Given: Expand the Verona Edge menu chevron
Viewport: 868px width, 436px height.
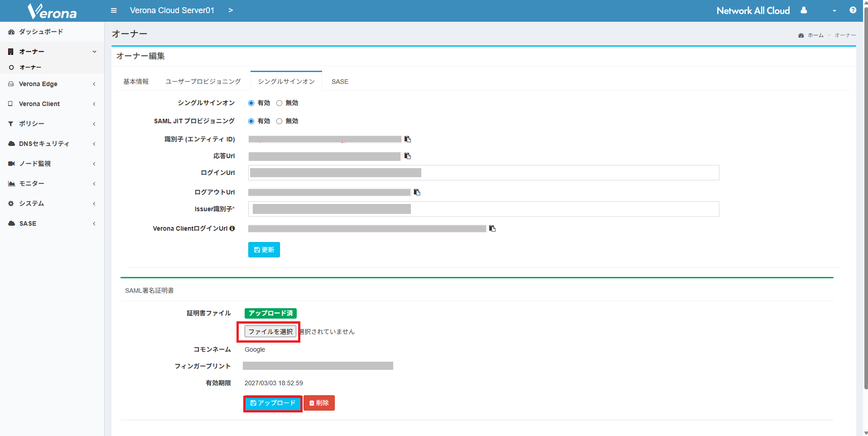Looking at the screenshot, I should click(x=94, y=84).
